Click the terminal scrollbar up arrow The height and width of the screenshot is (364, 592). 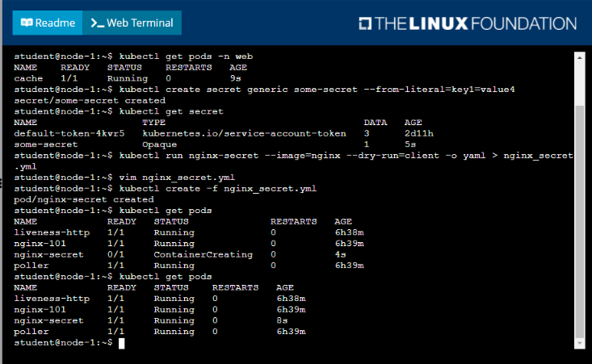[579, 57]
